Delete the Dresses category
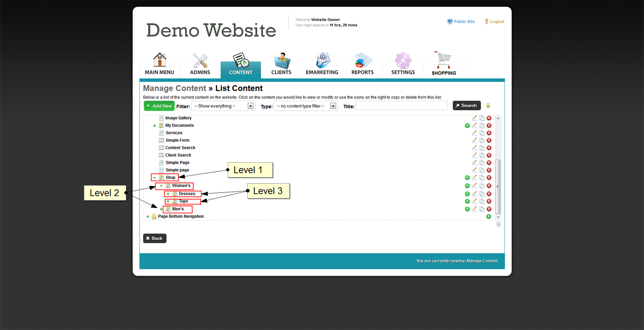Image resolution: width=644 pixels, height=330 pixels. [x=489, y=194]
